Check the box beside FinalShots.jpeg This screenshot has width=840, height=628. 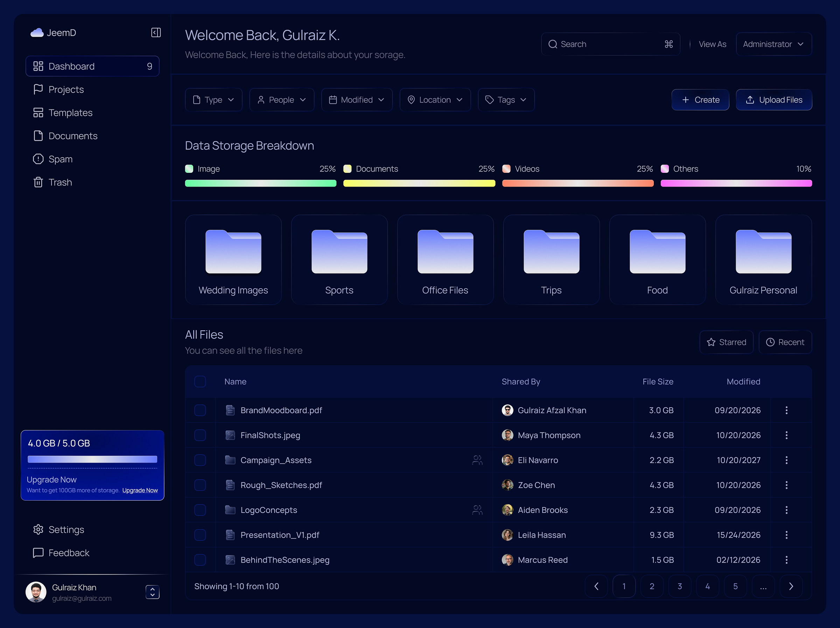pyautogui.click(x=200, y=435)
